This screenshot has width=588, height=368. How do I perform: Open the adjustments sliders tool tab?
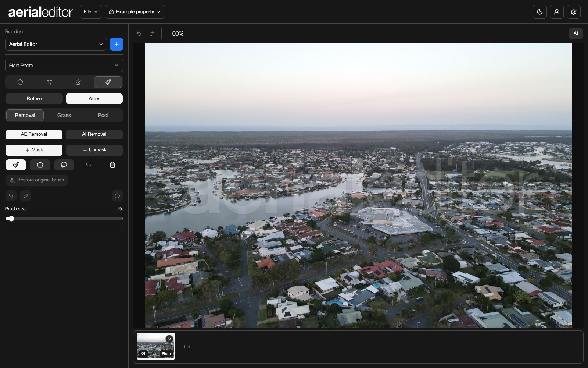click(x=50, y=82)
